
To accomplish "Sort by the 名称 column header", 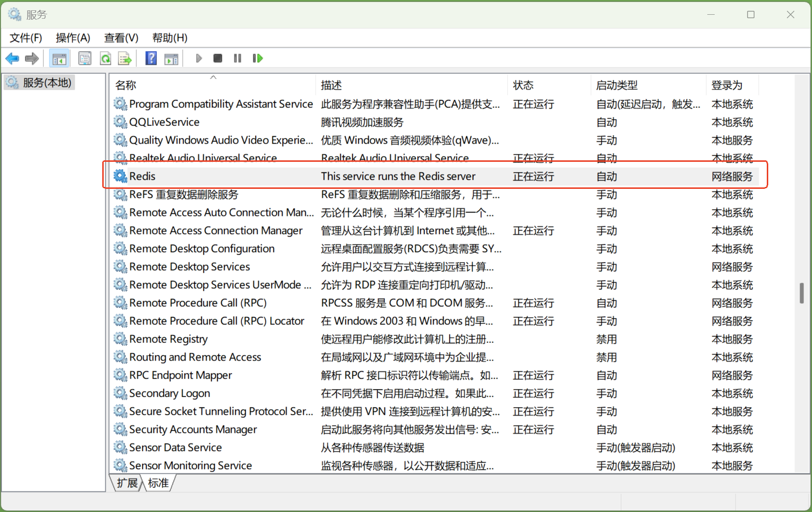I will coord(213,85).
